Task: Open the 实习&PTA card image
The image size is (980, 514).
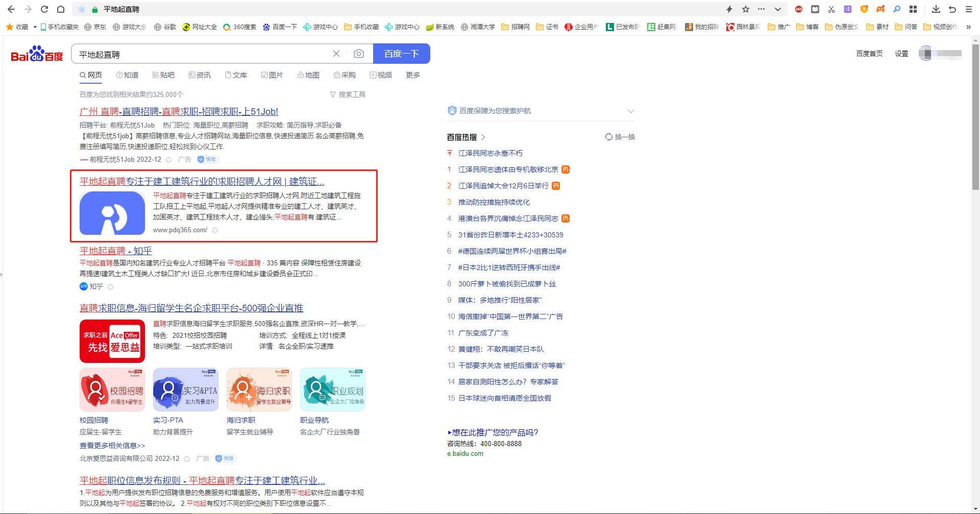Action: (186, 389)
